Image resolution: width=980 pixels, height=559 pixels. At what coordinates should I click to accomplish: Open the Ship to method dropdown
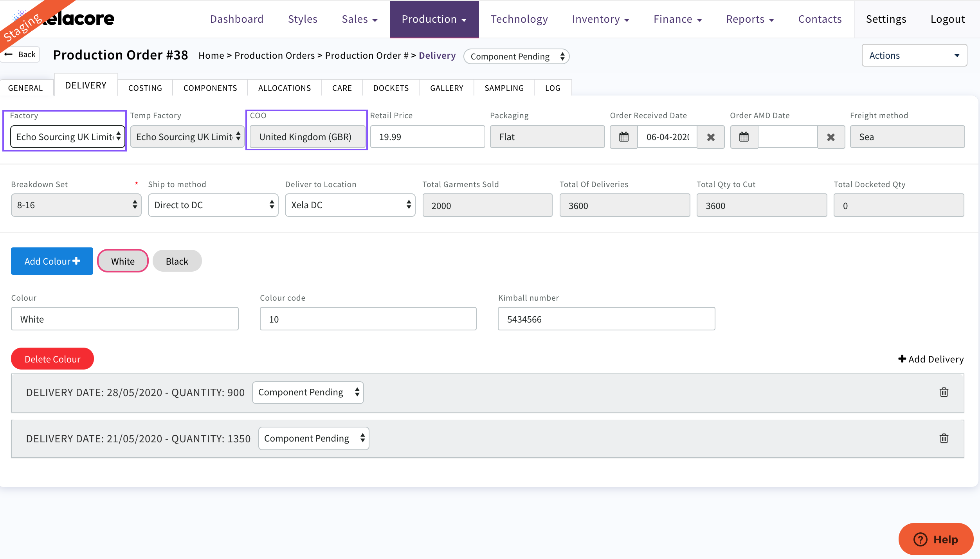[213, 205]
